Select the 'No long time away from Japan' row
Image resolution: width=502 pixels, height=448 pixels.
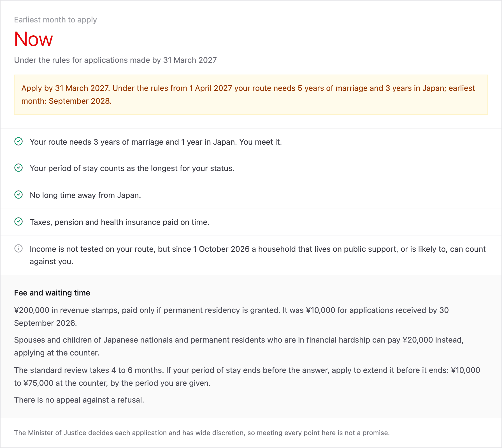251,195
